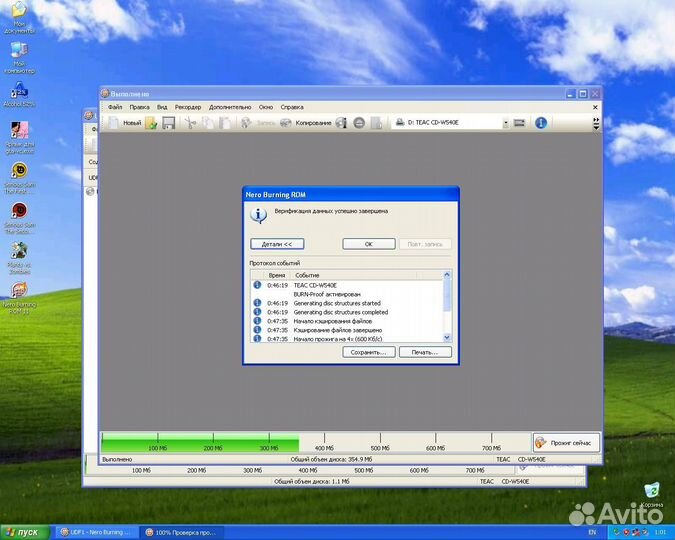
Task: Open the TEAC CD-W540E recorder dropdown
Action: click(505, 123)
